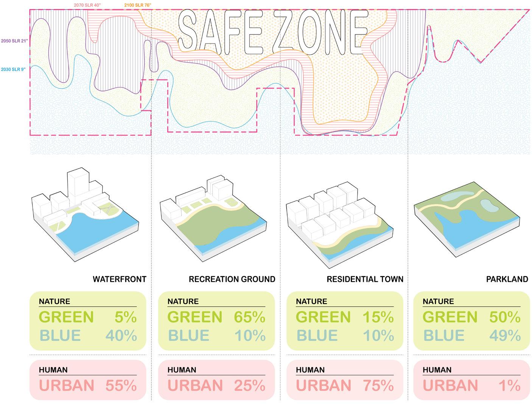Click Parkland URBAN 1% pink card
The width and height of the screenshot is (532, 404).
tap(472, 380)
